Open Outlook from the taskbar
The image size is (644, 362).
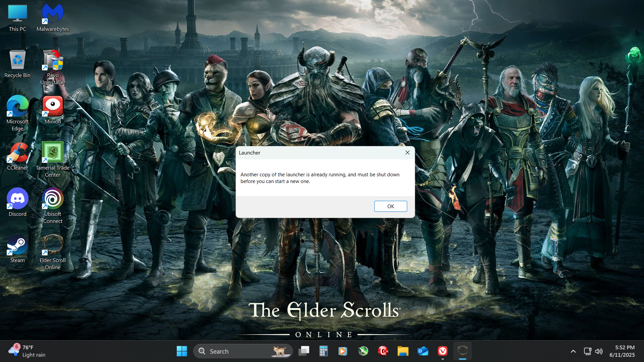423,351
